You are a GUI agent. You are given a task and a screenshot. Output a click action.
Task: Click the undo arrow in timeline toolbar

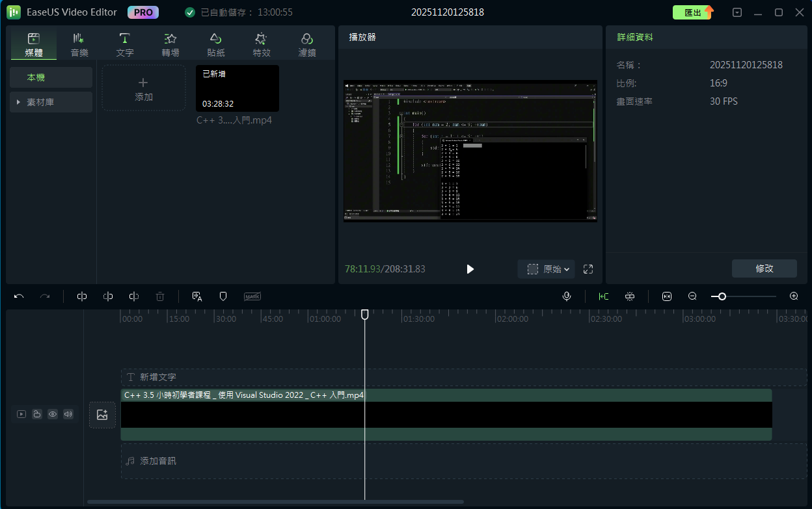coord(19,296)
